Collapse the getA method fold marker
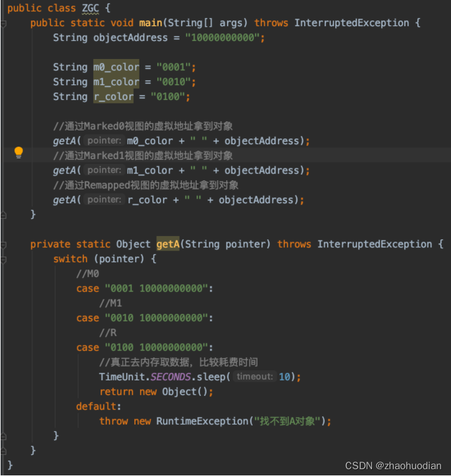Screen dimensions: 451x476 [x=3, y=245]
